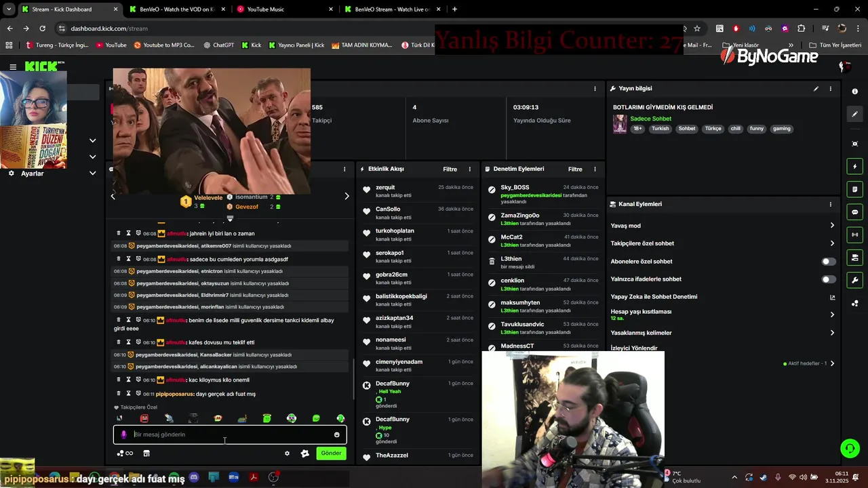The width and height of the screenshot is (868, 488).
Task: Open ChatGPT bookmark
Action: pyautogui.click(x=218, y=45)
